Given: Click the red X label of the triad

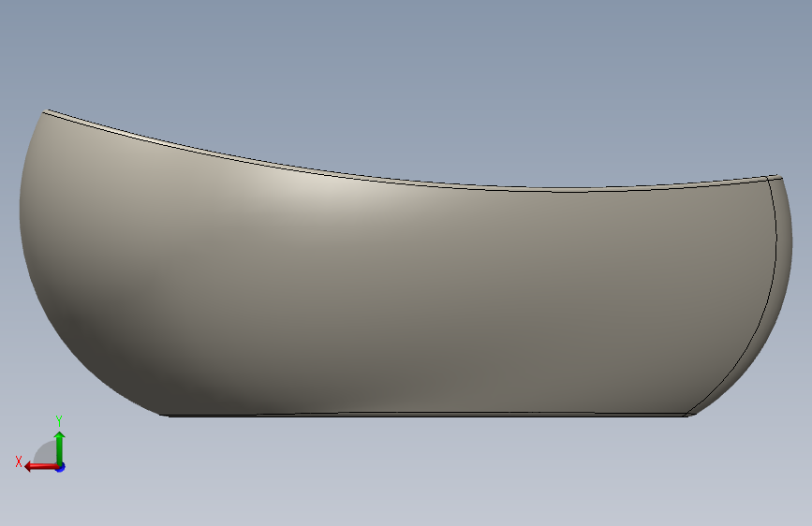Looking at the screenshot, I should (x=19, y=461).
